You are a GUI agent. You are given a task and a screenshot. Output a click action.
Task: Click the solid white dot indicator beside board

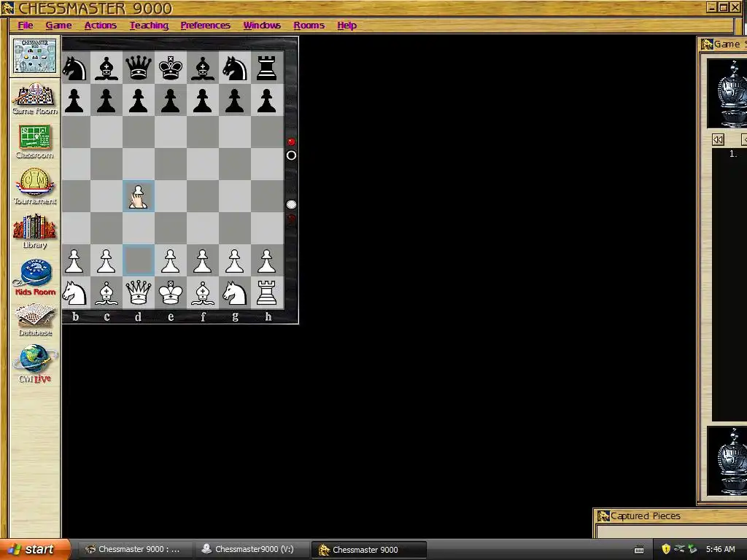[291, 204]
